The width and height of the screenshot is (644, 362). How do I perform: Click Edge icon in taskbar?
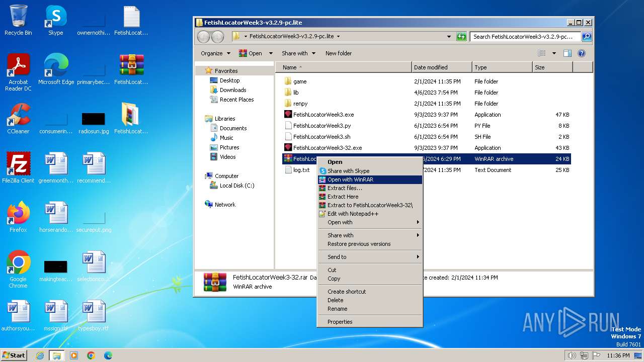pyautogui.click(x=108, y=355)
